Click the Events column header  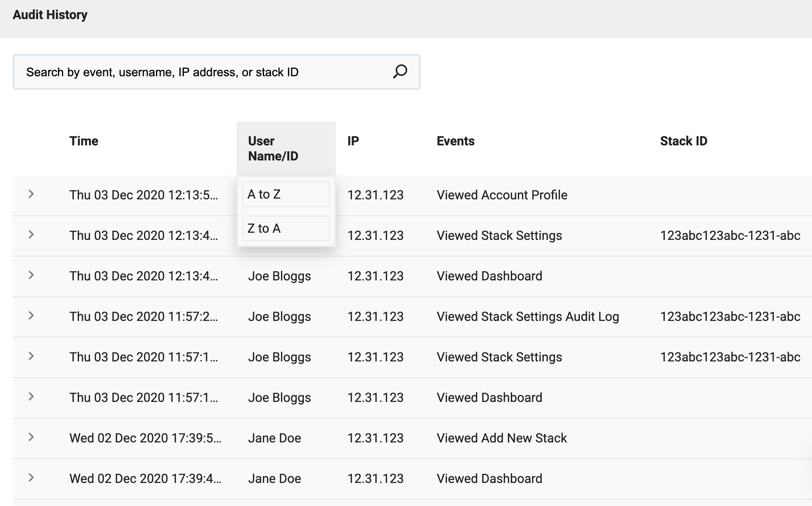pos(455,141)
